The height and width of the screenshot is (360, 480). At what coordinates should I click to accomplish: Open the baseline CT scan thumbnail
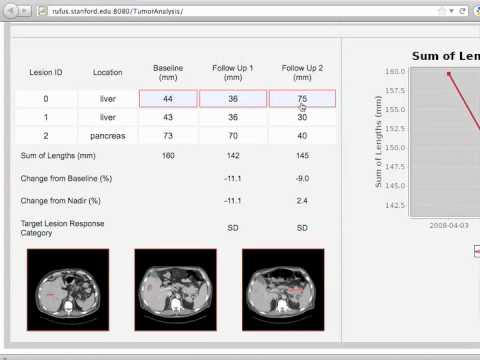point(68,290)
